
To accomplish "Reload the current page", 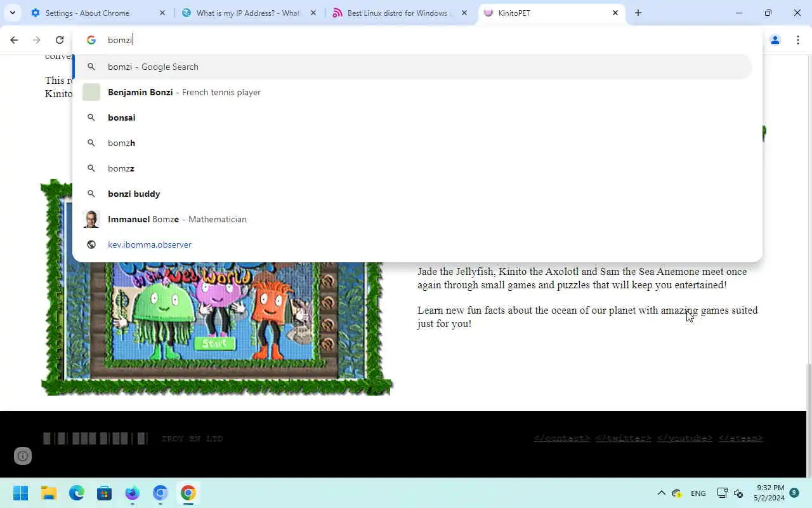I will (60, 40).
